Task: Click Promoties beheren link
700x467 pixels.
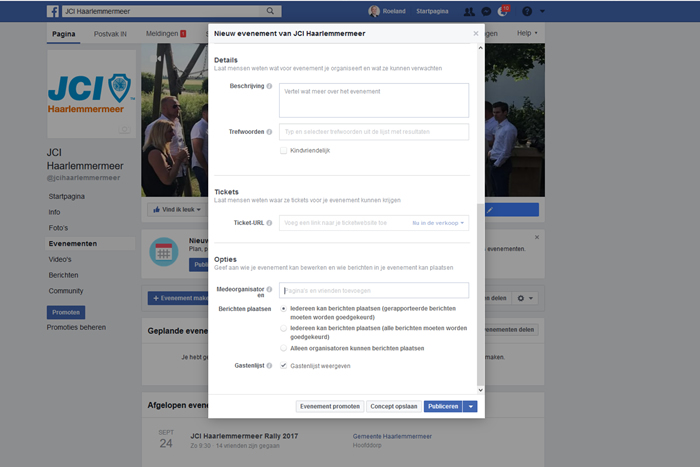Action: [x=76, y=327]
